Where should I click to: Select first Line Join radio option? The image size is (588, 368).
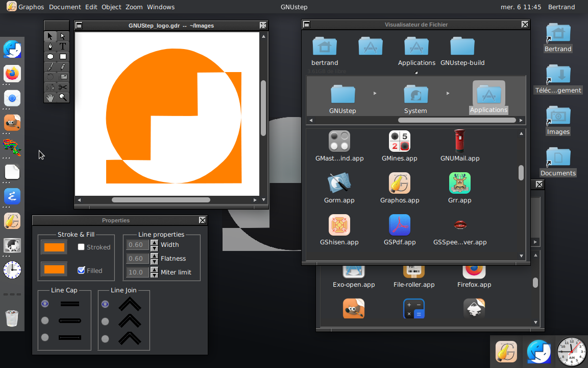tap(105, 304)
